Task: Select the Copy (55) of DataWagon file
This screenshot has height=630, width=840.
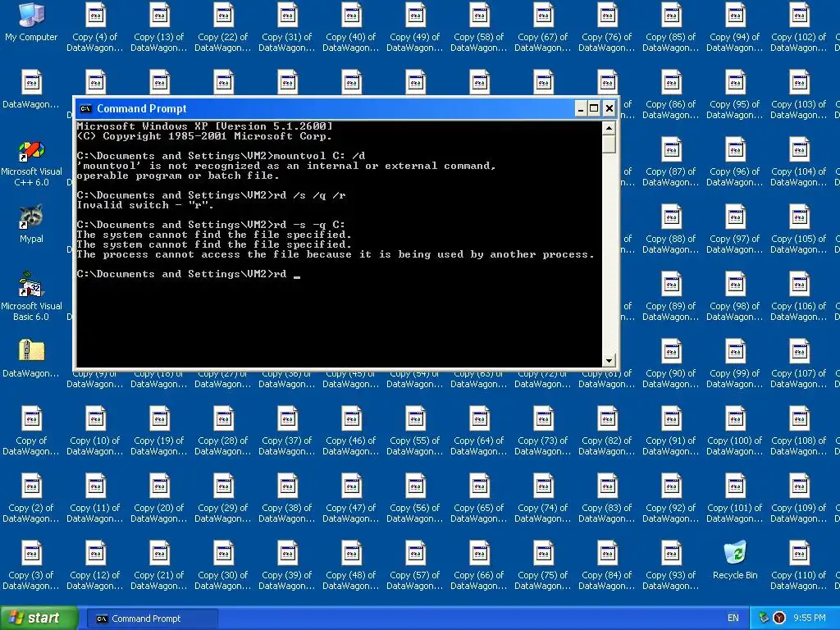Action: [415, 430]
